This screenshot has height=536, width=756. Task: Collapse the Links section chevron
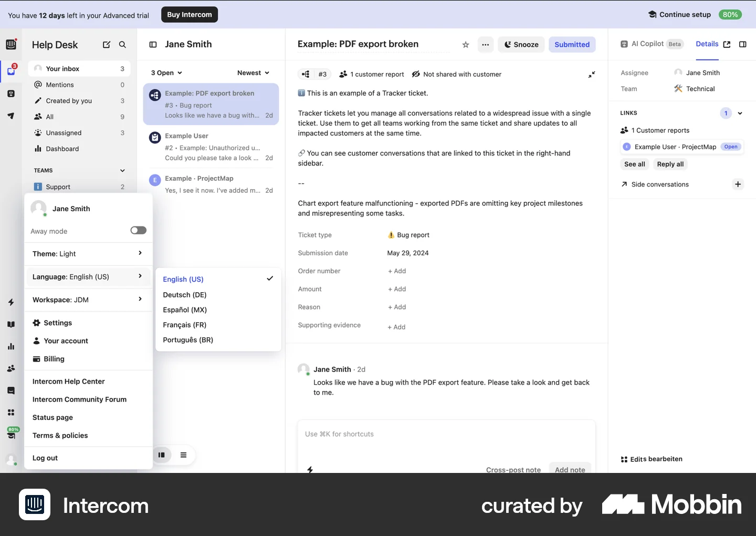coord(740,113)
